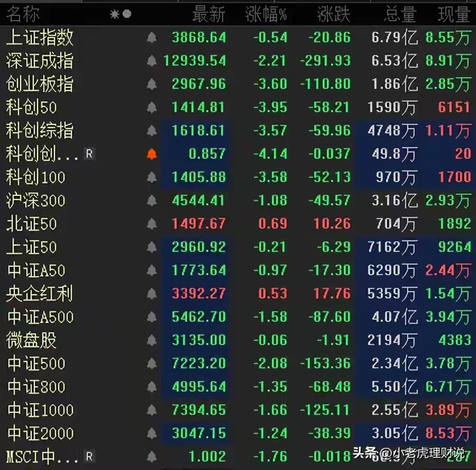This screenshot has width=476, height=470.
Task: Click the alert bell for 中证2000
Action: (x=152, y=433)
